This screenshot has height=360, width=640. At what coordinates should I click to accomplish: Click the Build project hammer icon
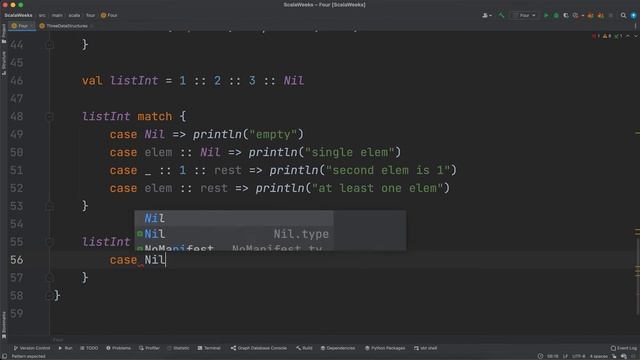[501, 15]
